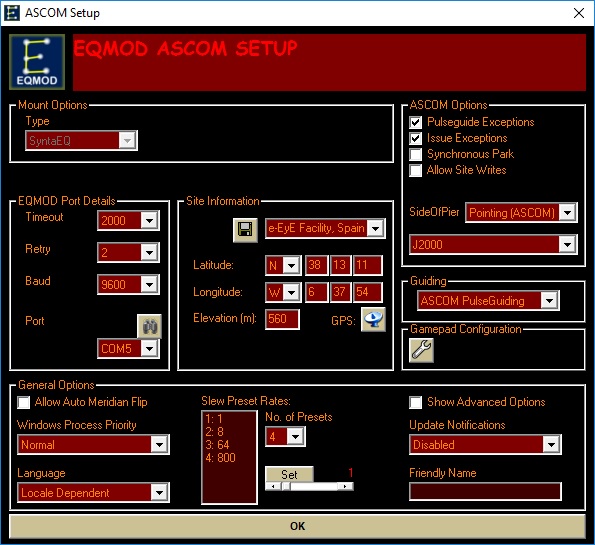This screenshot has width=595, height=545.
Task: Click Longitude seconds field 54
Action: pyautogui.click(x=368, y=292)
